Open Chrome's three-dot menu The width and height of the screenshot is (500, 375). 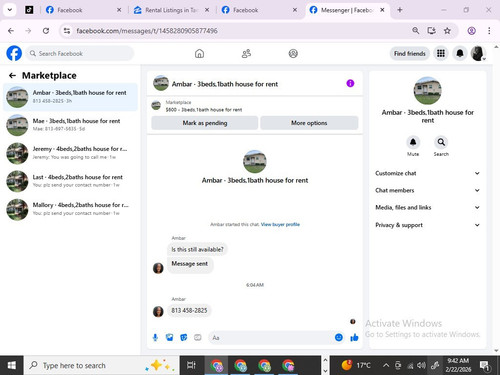tap(489, 31)
